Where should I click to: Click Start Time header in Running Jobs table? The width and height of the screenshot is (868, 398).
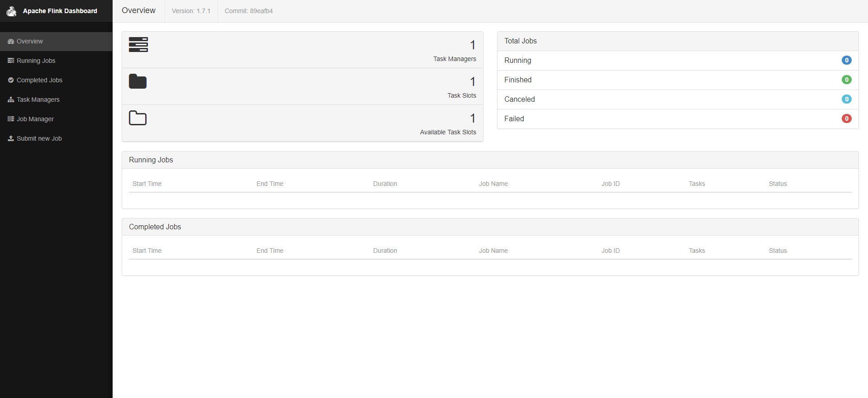point(147,184)
